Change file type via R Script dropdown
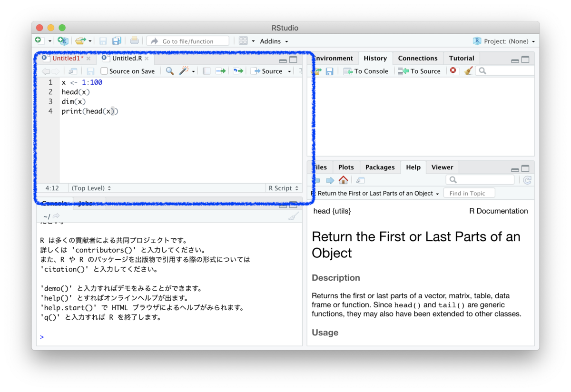571x392 pixels. pos(283,188)
